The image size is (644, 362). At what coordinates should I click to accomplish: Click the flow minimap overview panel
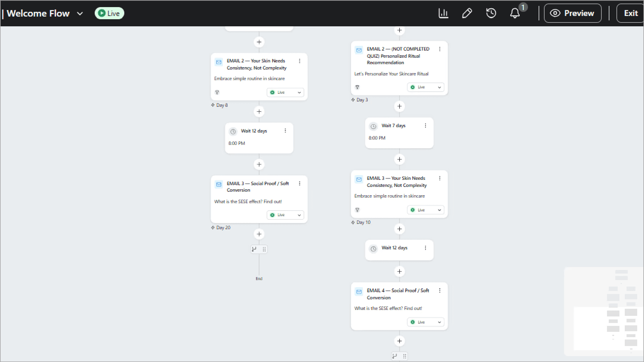(604, 311)
